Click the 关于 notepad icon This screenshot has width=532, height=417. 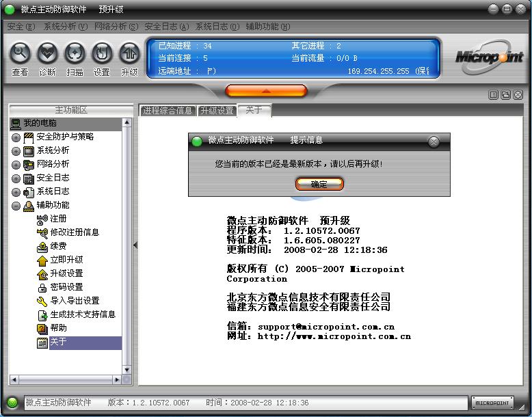click(42, 342)
